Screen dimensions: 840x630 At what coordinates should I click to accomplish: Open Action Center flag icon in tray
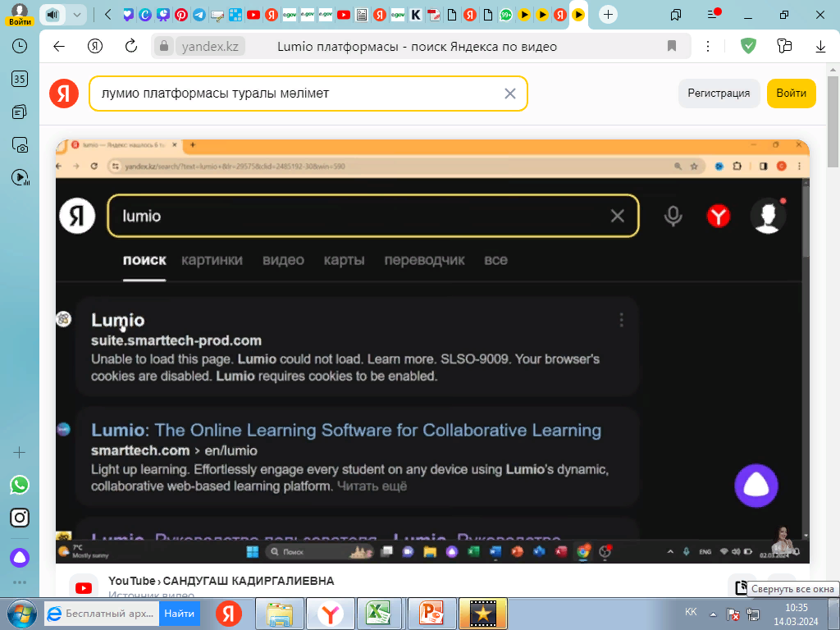pos(733,614)
